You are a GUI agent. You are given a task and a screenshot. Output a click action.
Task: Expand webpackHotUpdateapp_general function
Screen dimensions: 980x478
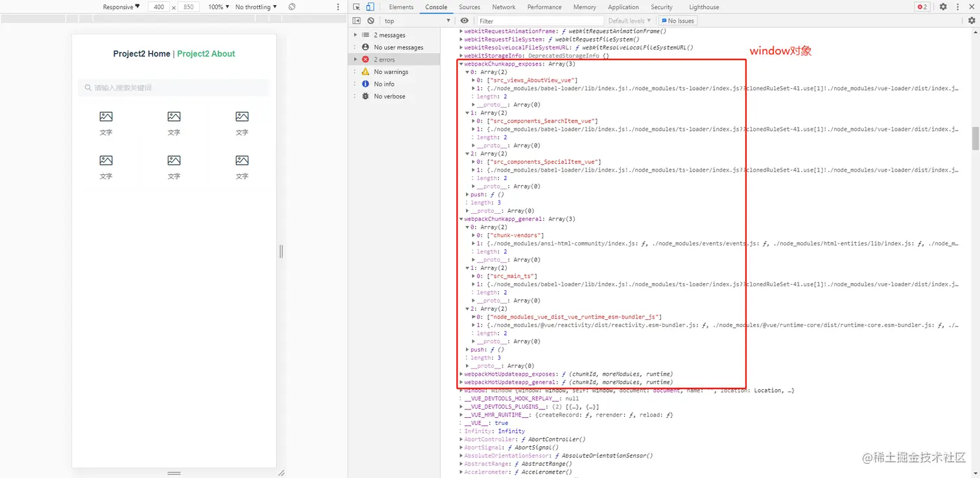pyautogui.click(x=461, y=382)
